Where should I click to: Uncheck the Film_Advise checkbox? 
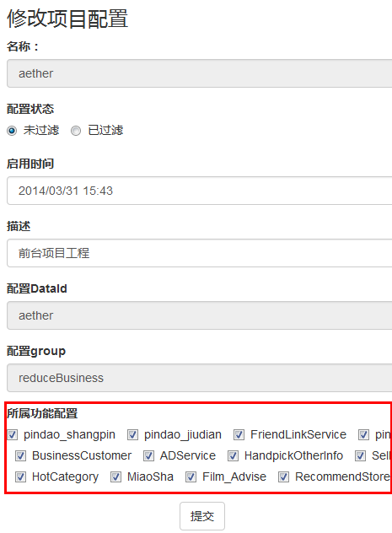pos(191,476)
